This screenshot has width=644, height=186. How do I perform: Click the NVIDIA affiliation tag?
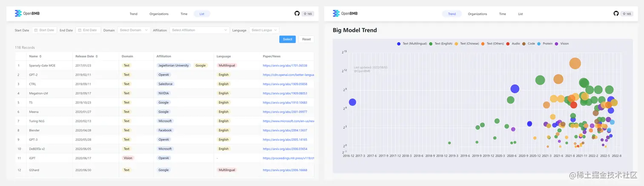[164, 93]
